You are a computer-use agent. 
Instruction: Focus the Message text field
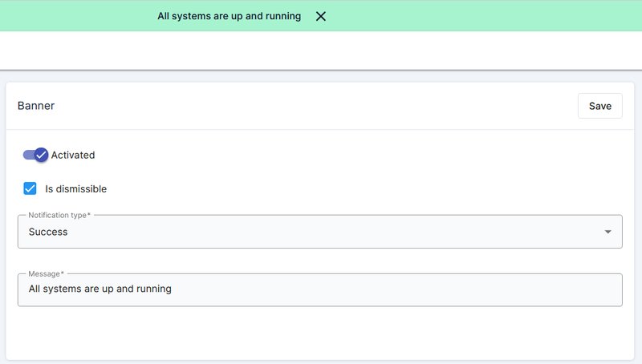pyautogui.click(x=319, y=289)
